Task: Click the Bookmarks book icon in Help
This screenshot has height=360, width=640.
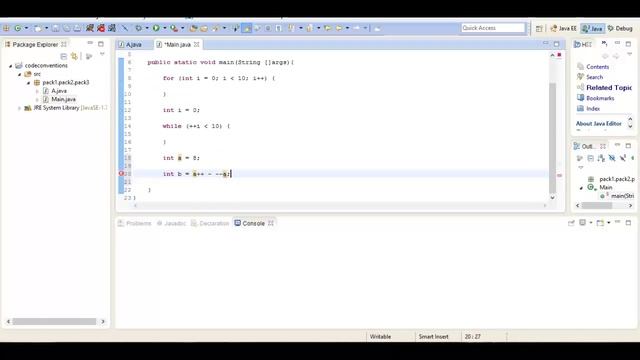Action: 580,98
